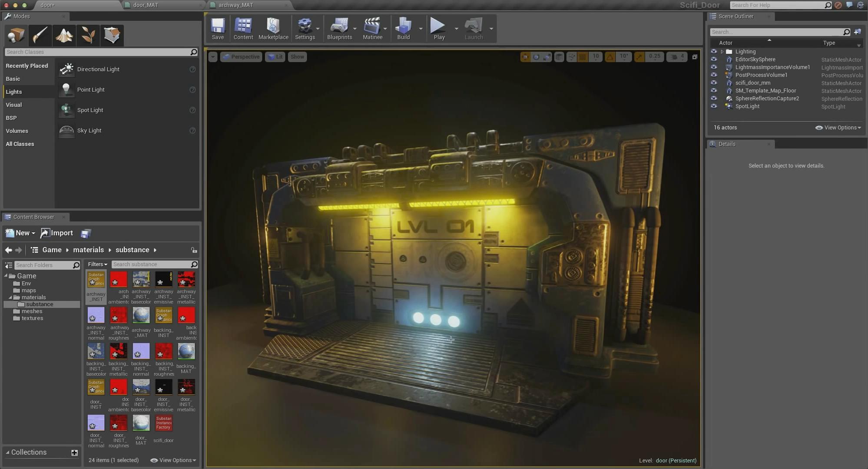The height and width of the screenshot is (469, 868).
Task: Open the Marketplace from the toolbar
Action: point(273,29)
